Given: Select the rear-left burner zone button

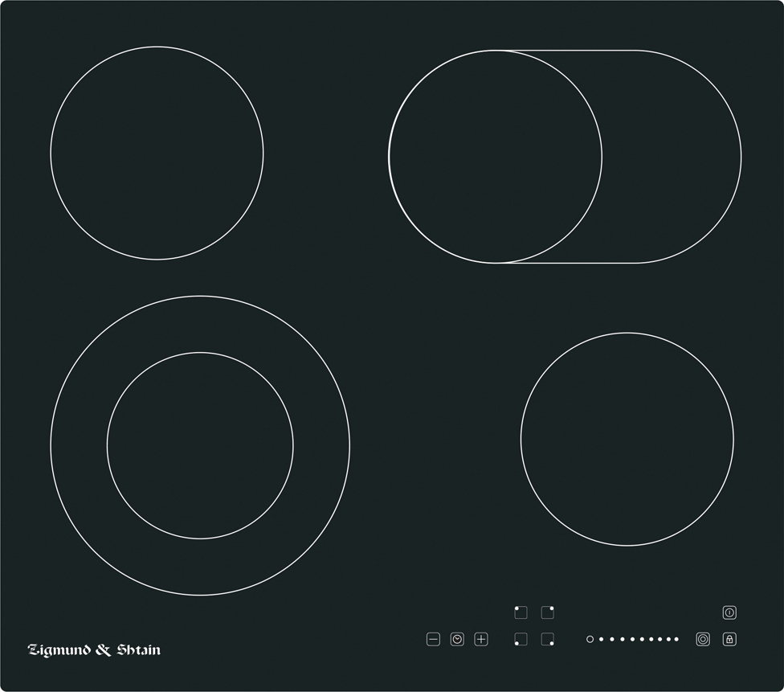Looking at the screenshot, I should (521, 612).
